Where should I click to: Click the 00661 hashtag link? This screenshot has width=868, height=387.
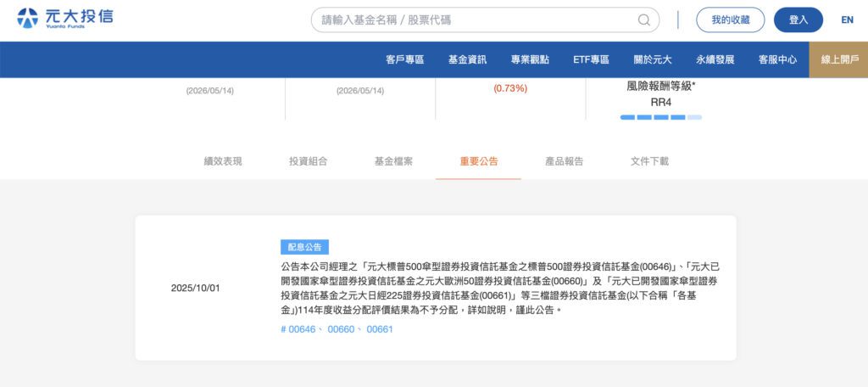coord(380,329)
